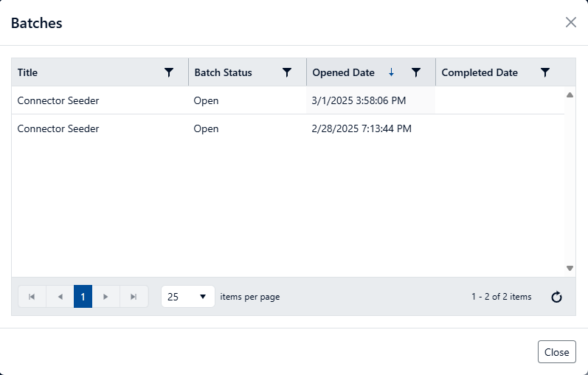The image size is (588, 375).
Task: Click the Close button
Action: (556, 352)
